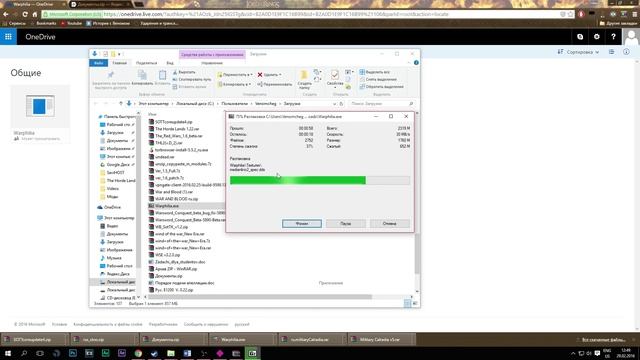Image resolution: width=640 pixels, height=360 pixels.
Task: Click the Пауза button in extraction dialog
Action: point(345,224)
